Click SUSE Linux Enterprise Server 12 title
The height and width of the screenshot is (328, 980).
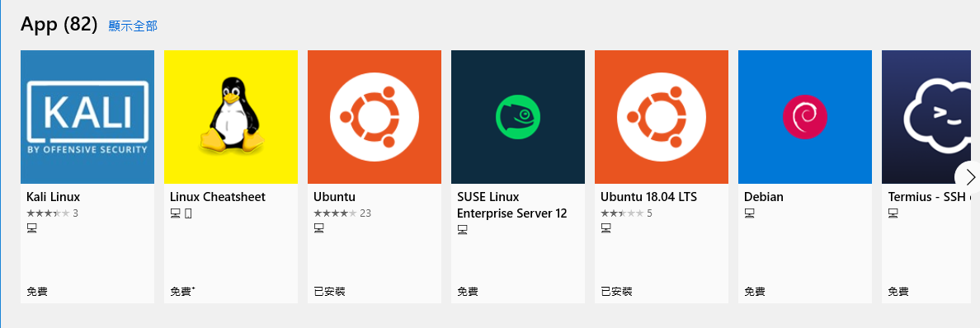tap(512, 205)
